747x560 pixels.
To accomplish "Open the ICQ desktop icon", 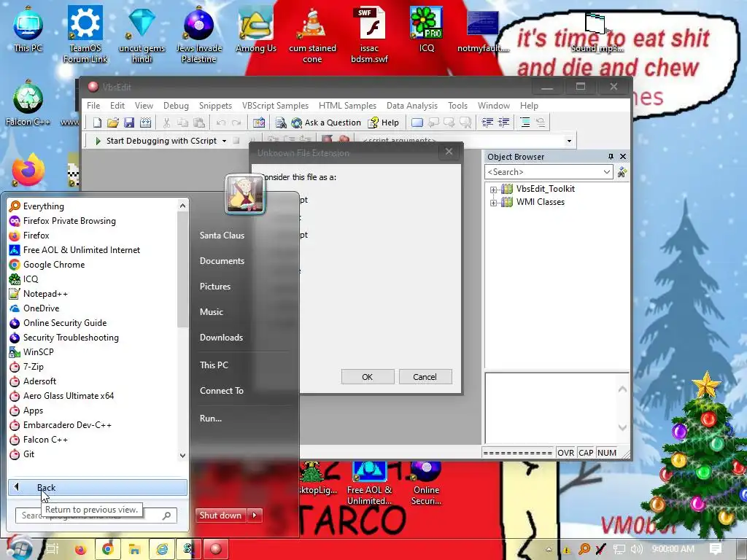I will pos(426,29).
